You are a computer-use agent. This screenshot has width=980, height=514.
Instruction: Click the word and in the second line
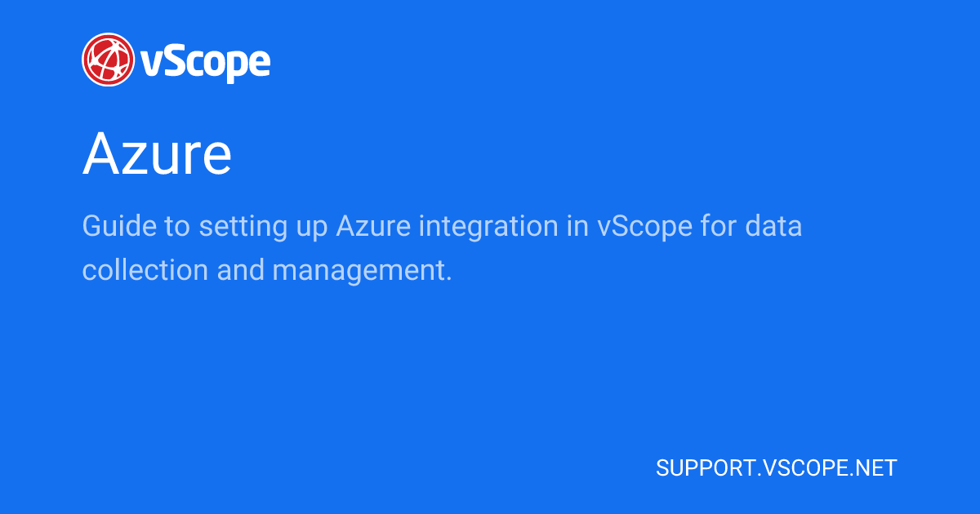click(241, 268)
